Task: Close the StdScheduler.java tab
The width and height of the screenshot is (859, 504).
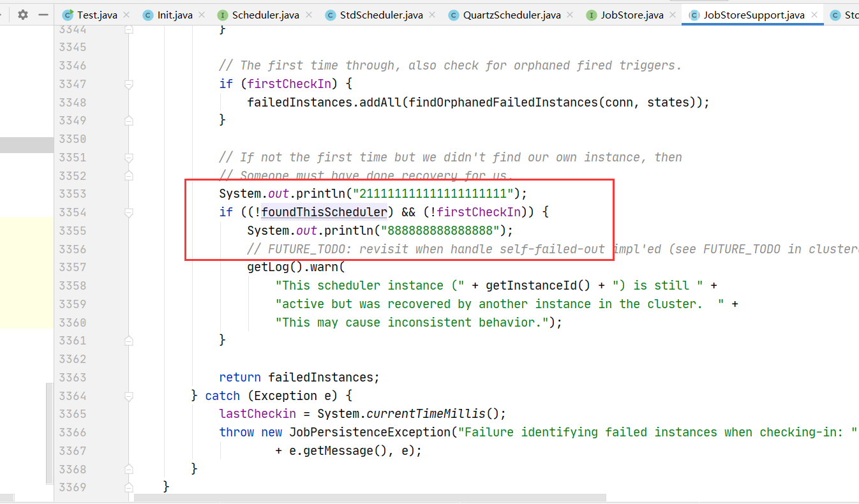Action: [432, 15]
